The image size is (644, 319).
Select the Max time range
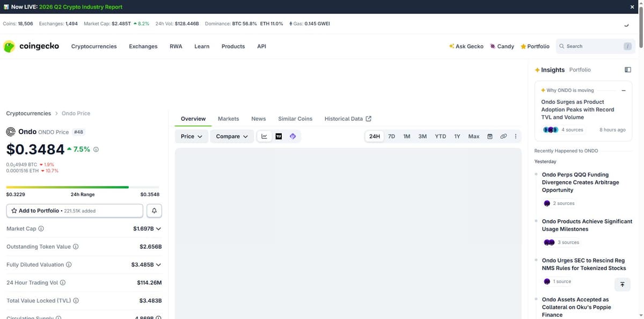474,136
